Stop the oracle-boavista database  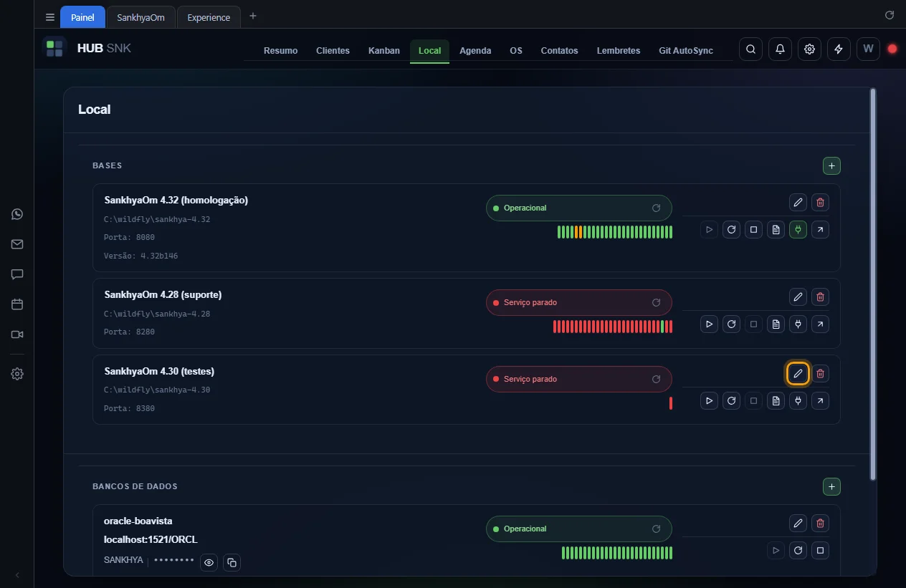pos(821,551)
